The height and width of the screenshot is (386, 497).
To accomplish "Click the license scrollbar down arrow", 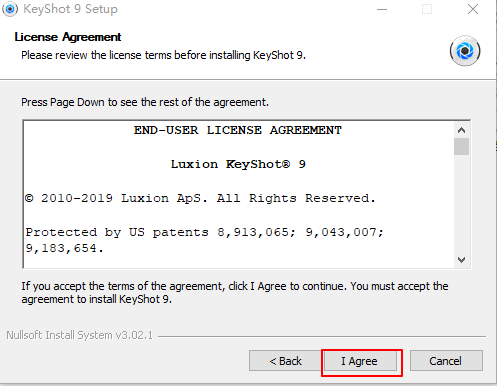I will click(x=461, y=260).
